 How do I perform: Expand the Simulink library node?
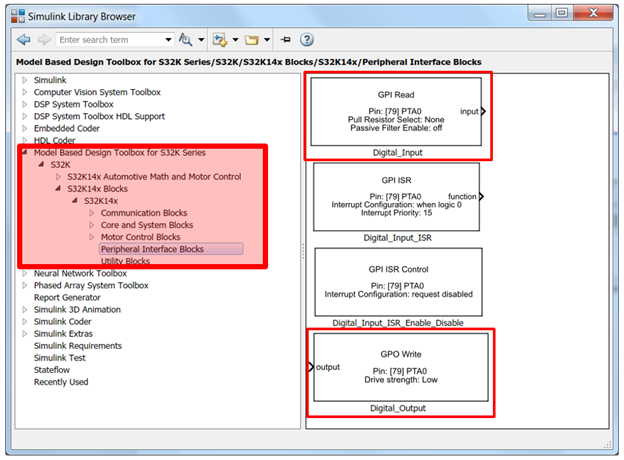(x=25, y=80)
